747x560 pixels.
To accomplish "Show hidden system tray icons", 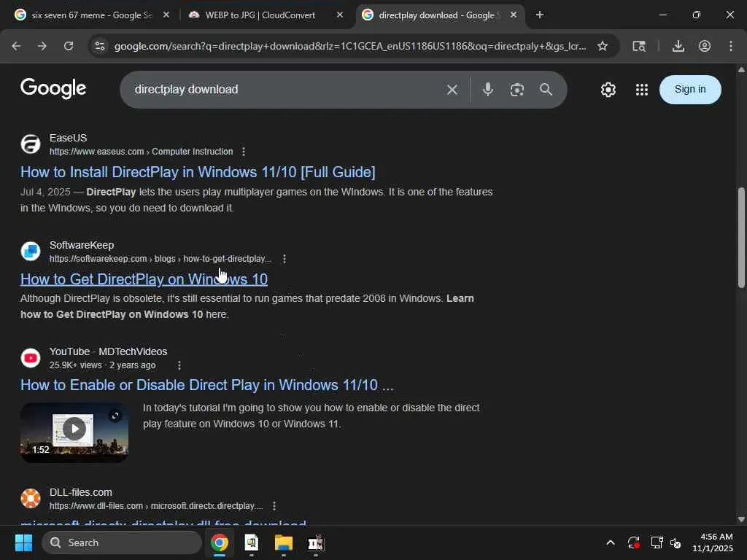I will click(x=611, y=542).
